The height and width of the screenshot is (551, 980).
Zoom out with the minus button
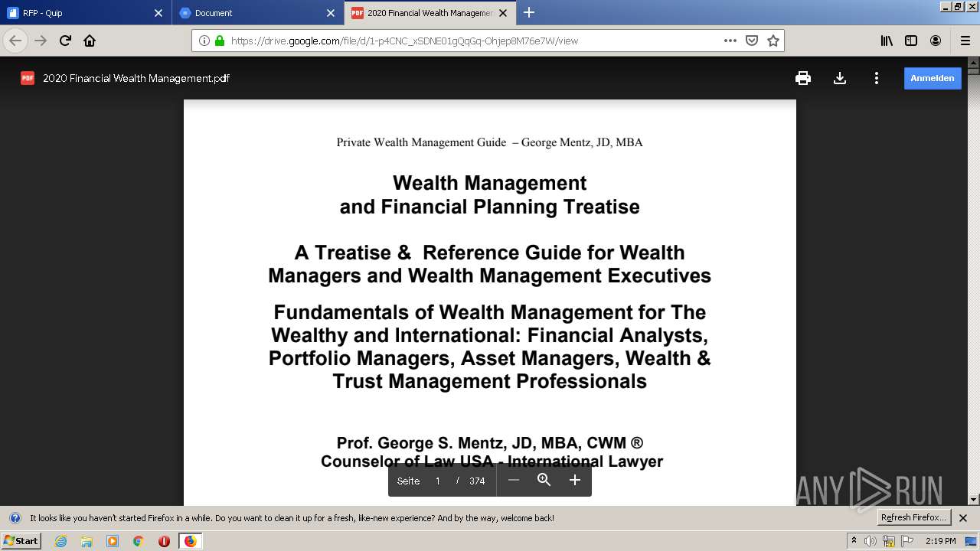tap(514, 481)
